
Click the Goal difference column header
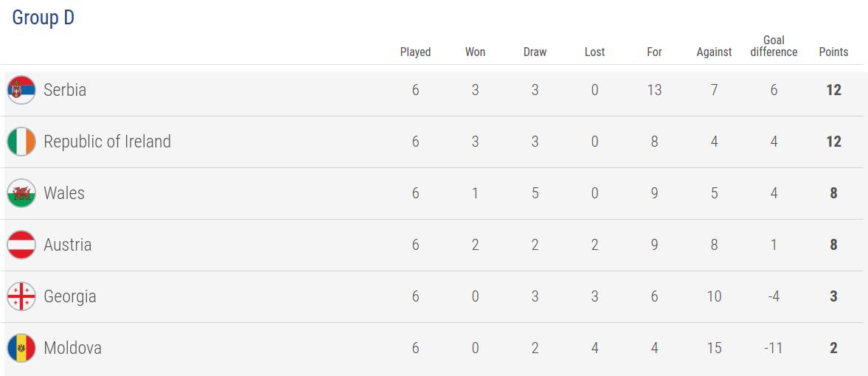pos(774,46)
